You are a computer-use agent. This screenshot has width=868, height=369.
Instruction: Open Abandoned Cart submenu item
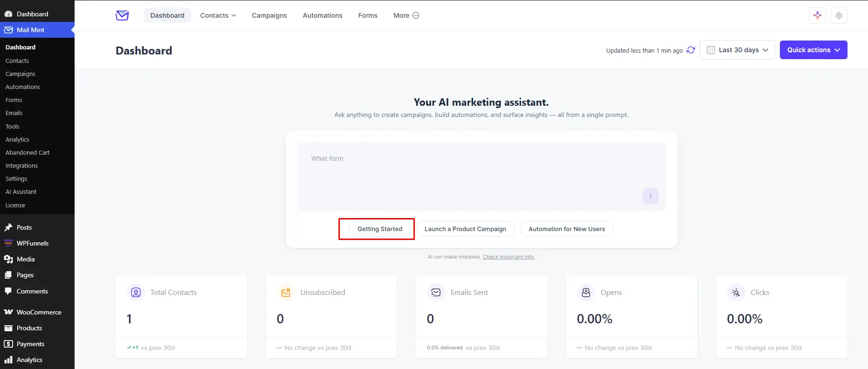pyautogui.click(x=28, y=152)
